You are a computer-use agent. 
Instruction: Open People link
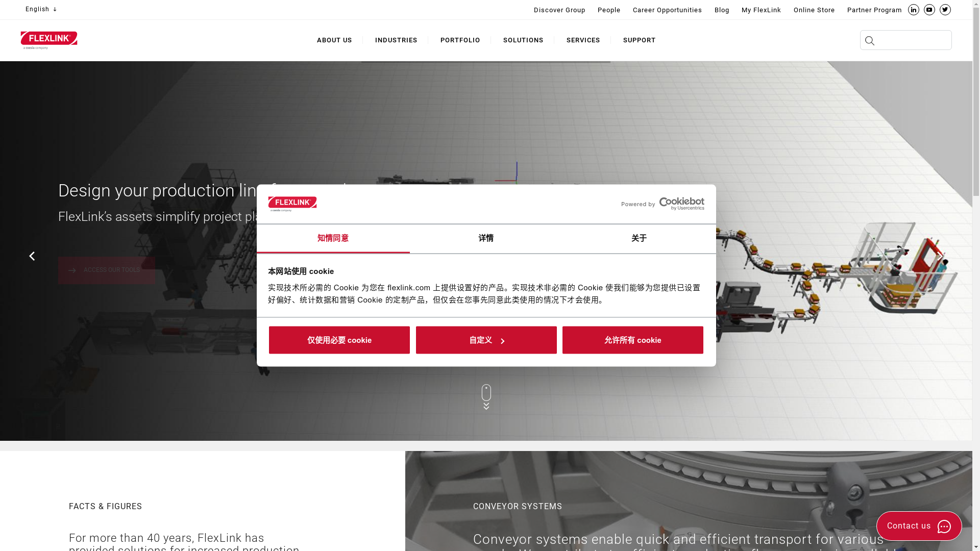pyautogui.click(x=609, y=10)
